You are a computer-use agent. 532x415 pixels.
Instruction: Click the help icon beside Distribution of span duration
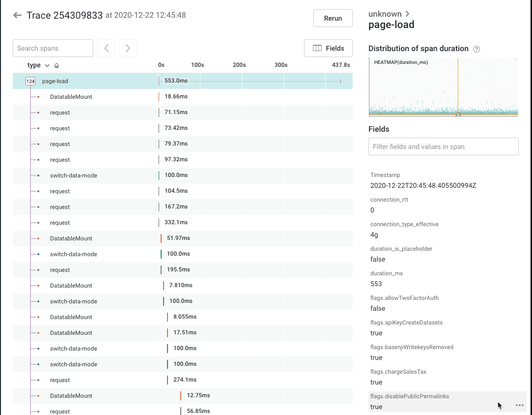(476, 49)
